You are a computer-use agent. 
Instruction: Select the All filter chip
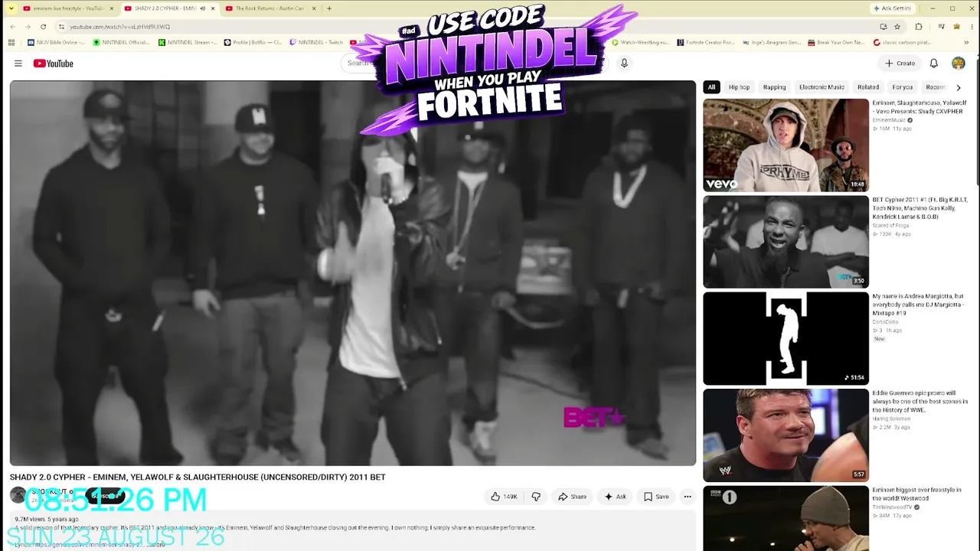(711, 87)
